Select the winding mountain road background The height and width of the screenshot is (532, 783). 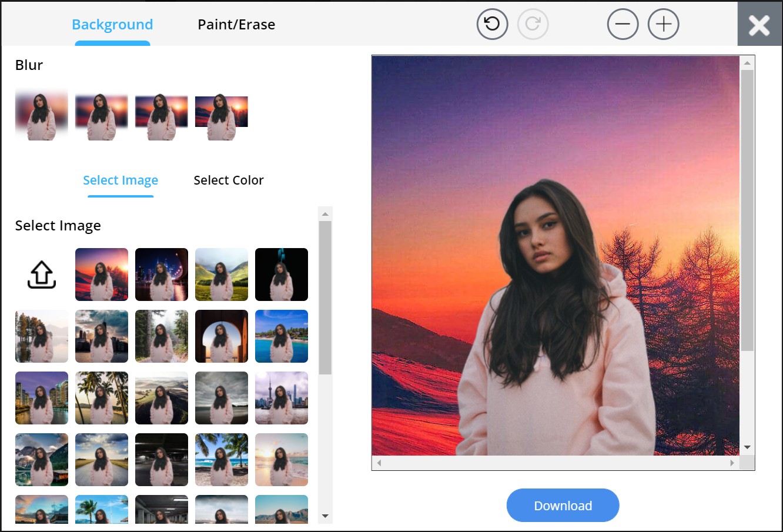(x=162, y=398)
